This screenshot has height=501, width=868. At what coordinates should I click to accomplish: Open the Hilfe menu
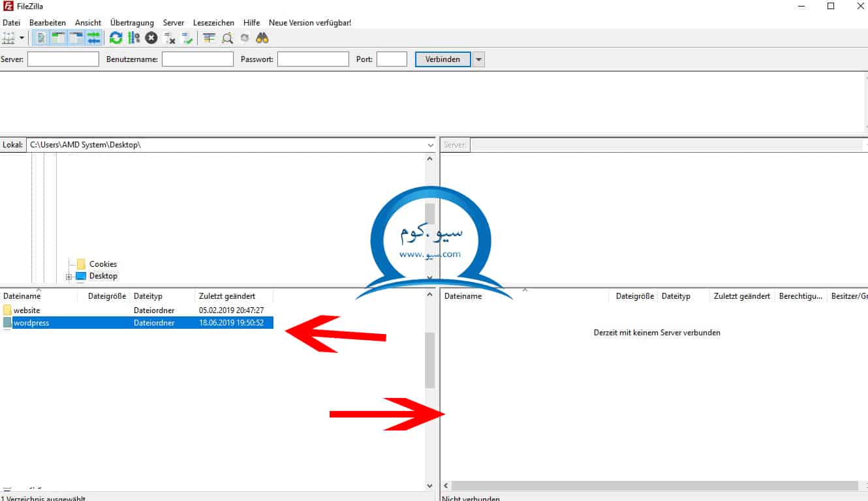click(251, 22)
